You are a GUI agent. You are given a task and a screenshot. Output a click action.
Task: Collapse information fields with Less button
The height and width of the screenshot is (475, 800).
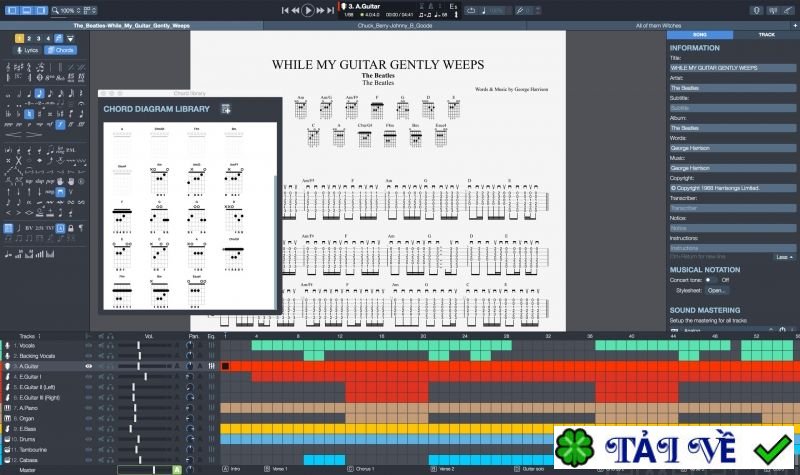pyautogui.click(x=784, y=257)
